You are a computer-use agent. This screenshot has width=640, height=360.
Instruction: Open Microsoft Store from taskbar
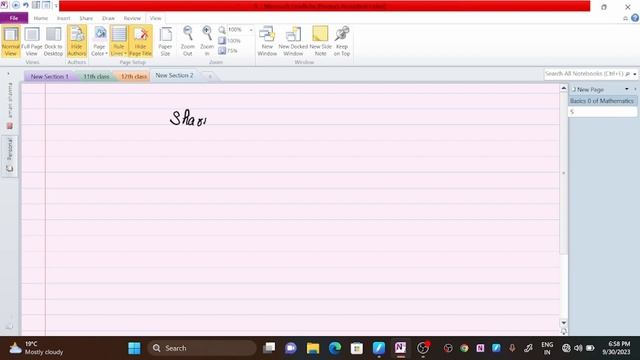tap(357, 348)
